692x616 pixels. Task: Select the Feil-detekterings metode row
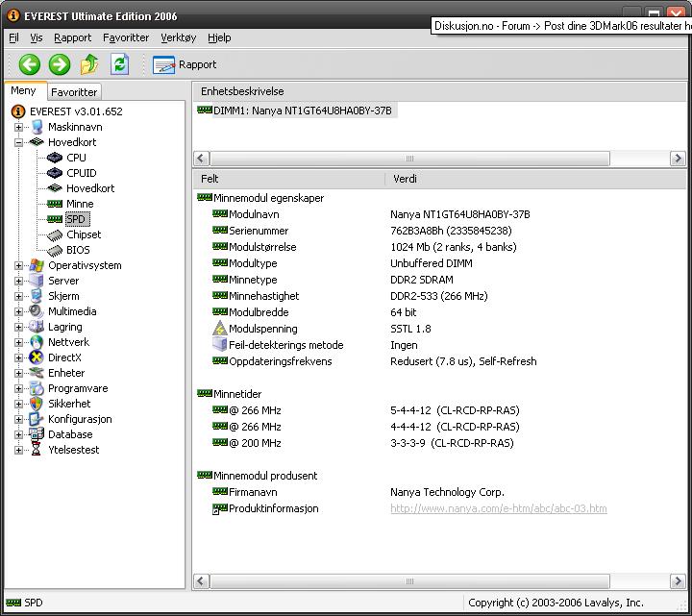coord(315,345)
